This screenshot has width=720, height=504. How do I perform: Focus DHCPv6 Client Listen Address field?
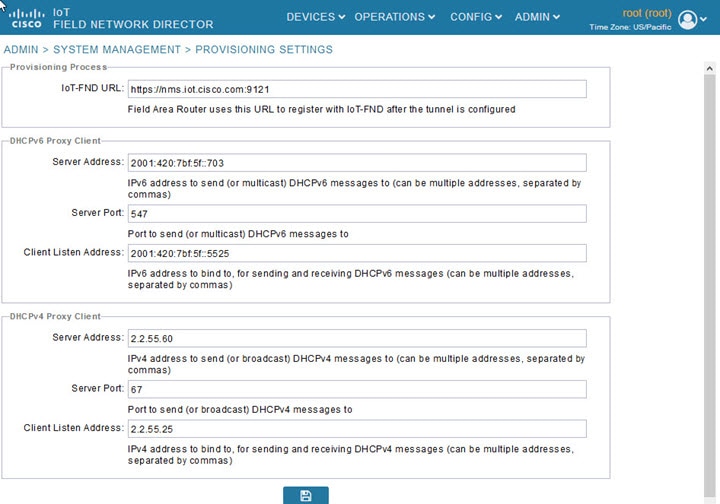click(357, 253)
